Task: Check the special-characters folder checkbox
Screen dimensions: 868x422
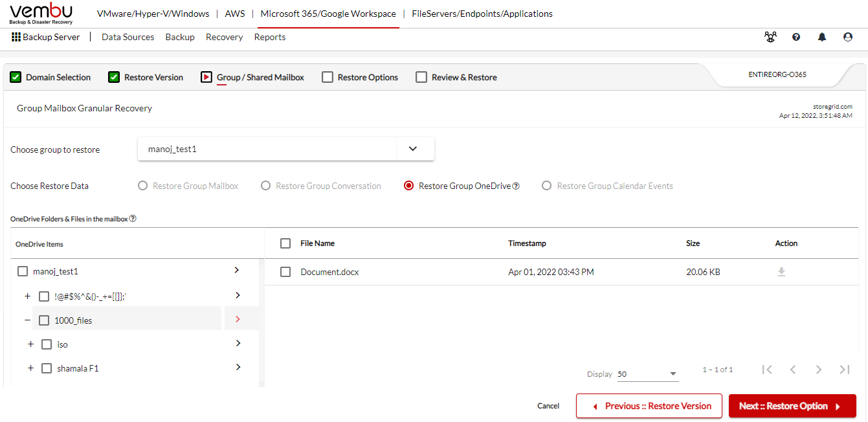Action: (44, 296)
